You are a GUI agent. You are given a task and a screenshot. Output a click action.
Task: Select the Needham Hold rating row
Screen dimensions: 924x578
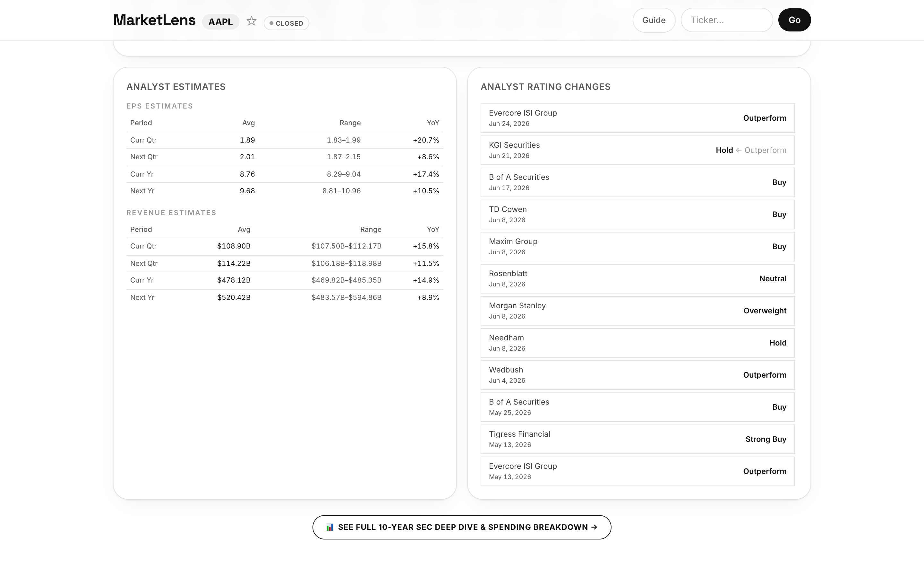coord(637,343)
